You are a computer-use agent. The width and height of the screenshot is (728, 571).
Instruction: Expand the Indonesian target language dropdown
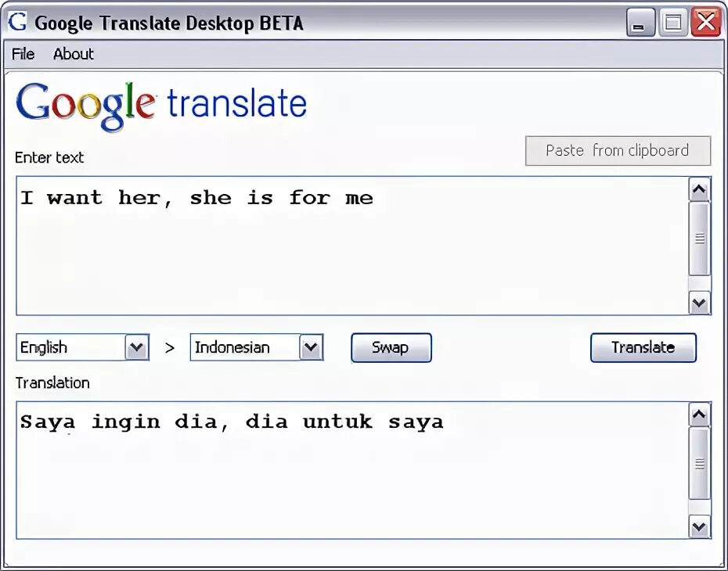pos(311,348)
